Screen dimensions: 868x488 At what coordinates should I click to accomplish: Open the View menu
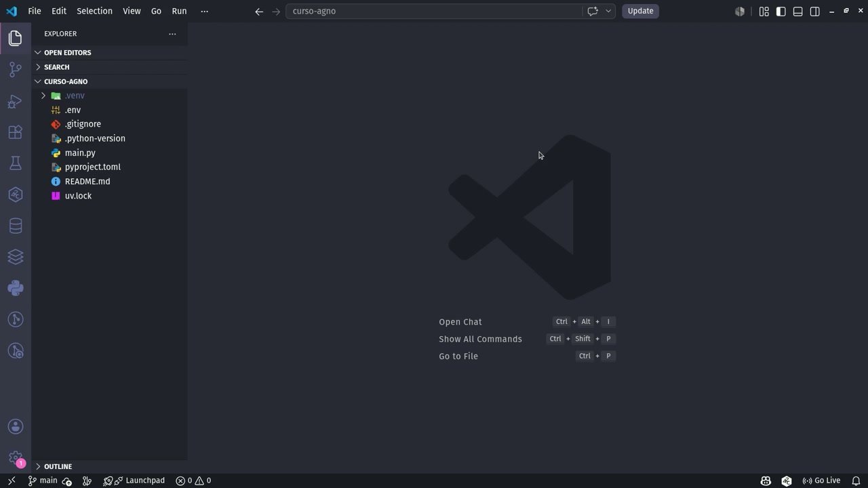click(132, 11)
